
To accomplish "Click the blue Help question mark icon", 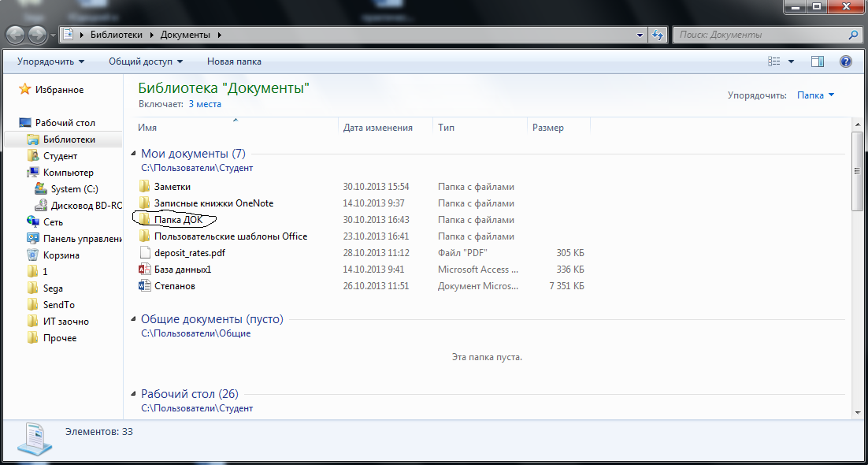I will click(x=846, y=61).
